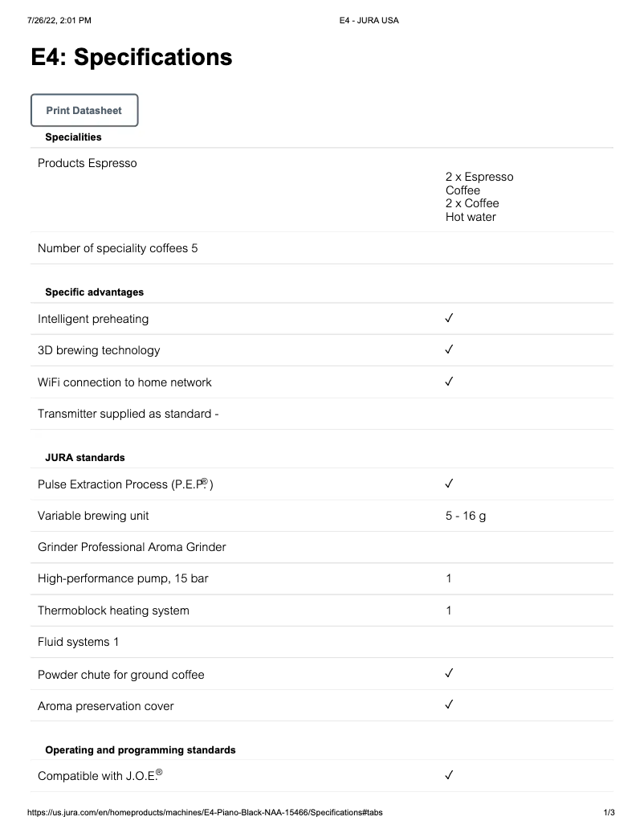The width and height of the screenshot is (644, 833).
Task: Click the "E4: Specifications" page heading
Action: (x=132, y=58)
